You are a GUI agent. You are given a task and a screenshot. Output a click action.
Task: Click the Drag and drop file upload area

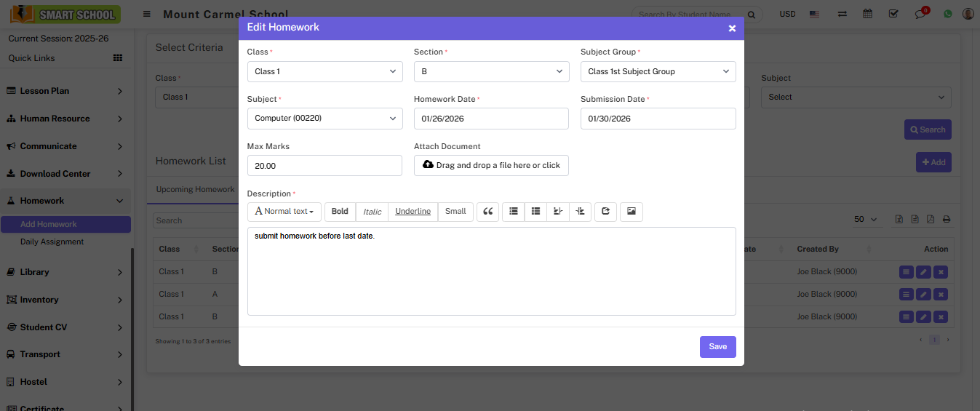(491, 165)
